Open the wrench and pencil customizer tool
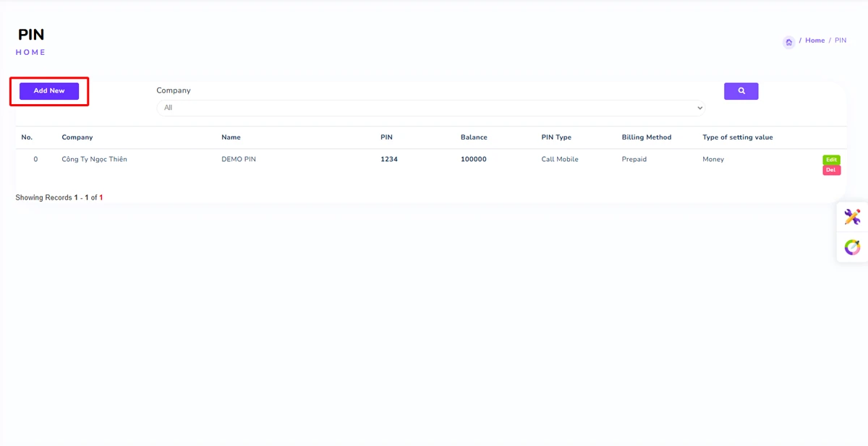Image resolution: width=868 pixels, height=446 pixels. (852, 217)
